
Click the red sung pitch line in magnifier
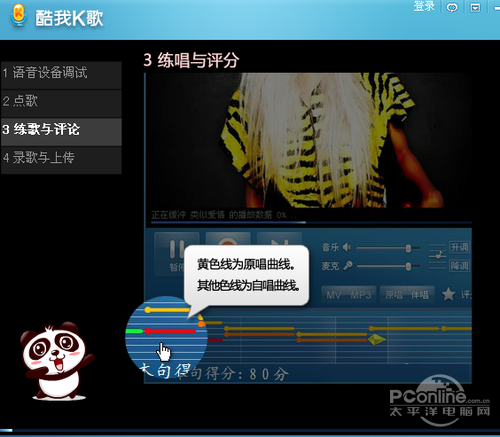tap(171, 331)
